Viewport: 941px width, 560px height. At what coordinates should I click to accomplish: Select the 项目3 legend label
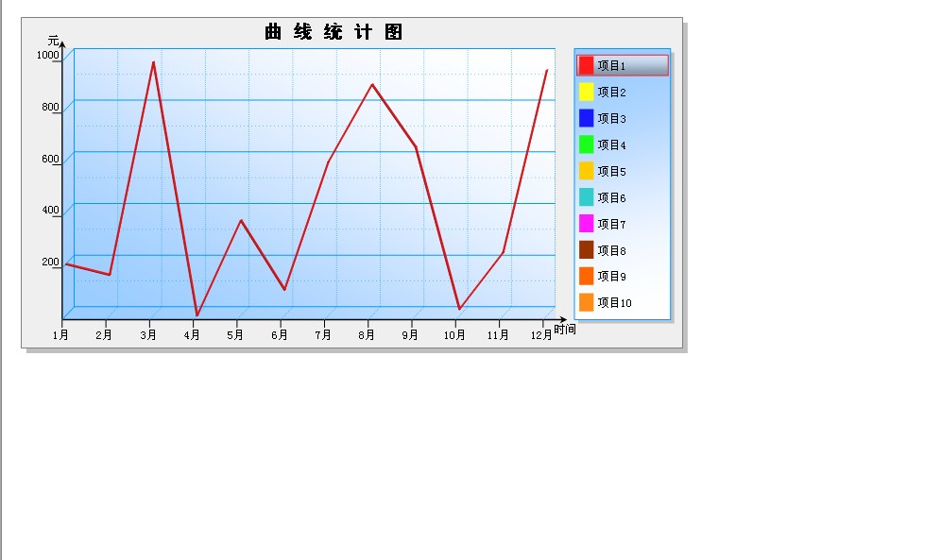611,118
